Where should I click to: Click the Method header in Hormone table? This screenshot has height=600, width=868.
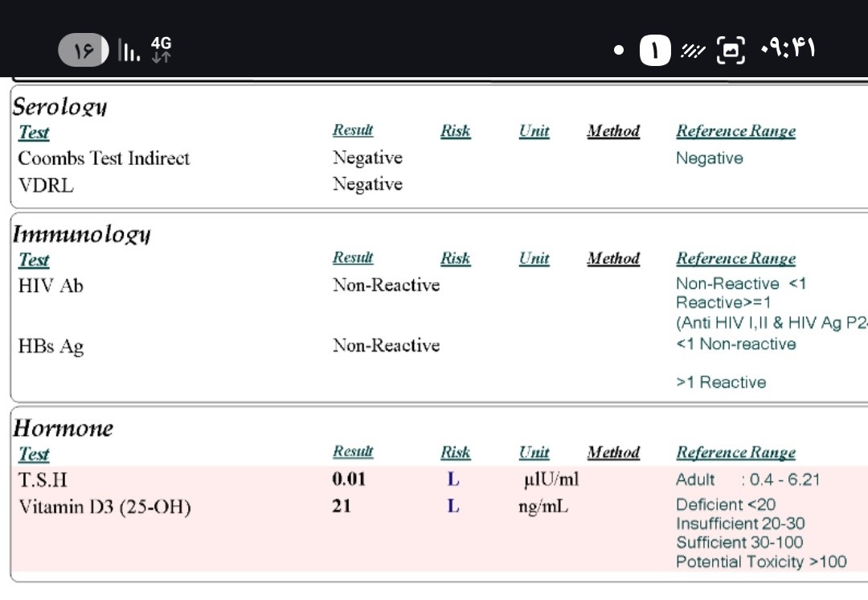[x=613, y=452]
